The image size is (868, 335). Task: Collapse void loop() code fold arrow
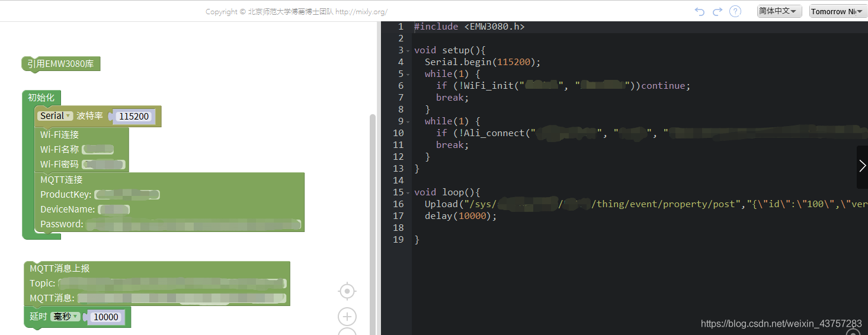click(x=408, y=192)
